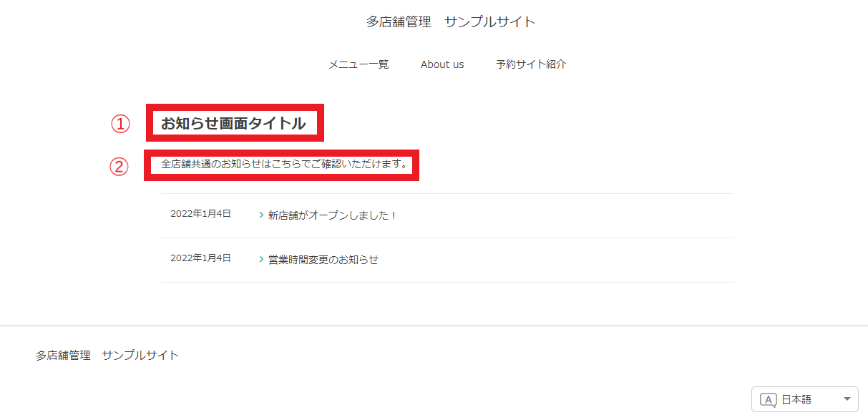Click the 多店舗管理 サンプルサイト header title
The image size is (868, 420).
[x=451, y=22]
